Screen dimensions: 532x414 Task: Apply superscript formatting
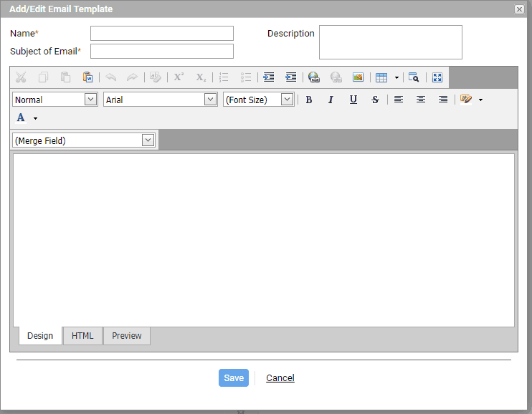(x=179, y=77)
